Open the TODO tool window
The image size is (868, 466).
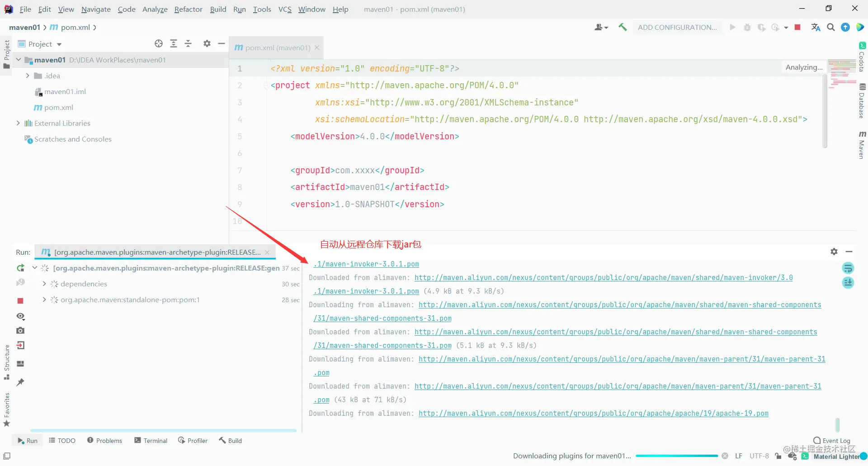pos(62,441)
